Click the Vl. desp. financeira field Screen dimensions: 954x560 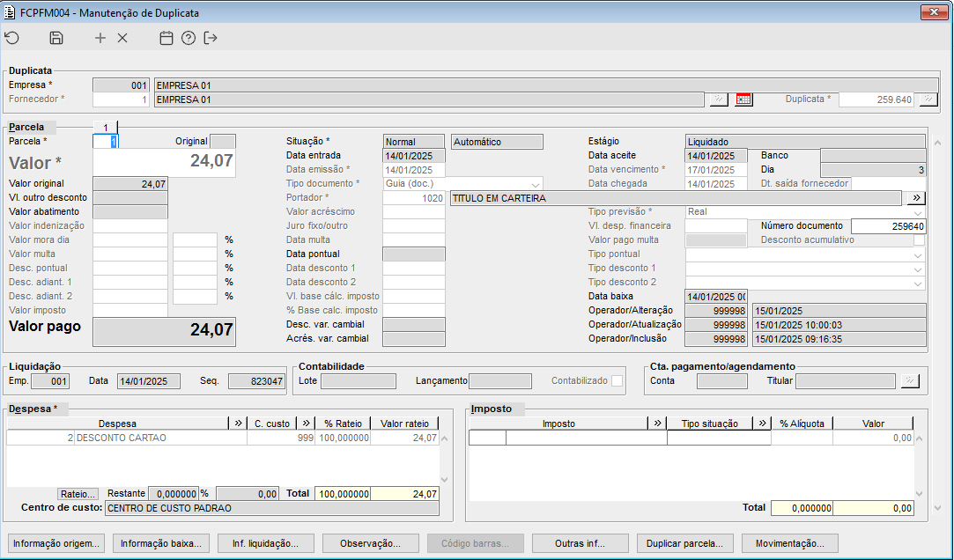[x=716, y=226]
